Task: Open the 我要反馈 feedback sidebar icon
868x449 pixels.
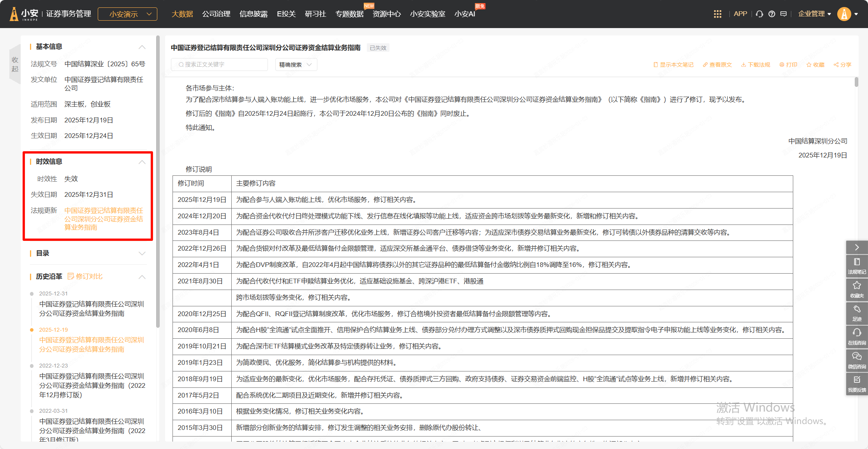Action: (857, 384)
